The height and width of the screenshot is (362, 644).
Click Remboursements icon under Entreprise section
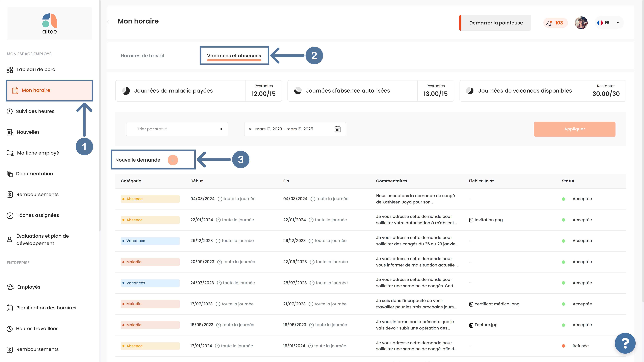click(10, 350)
